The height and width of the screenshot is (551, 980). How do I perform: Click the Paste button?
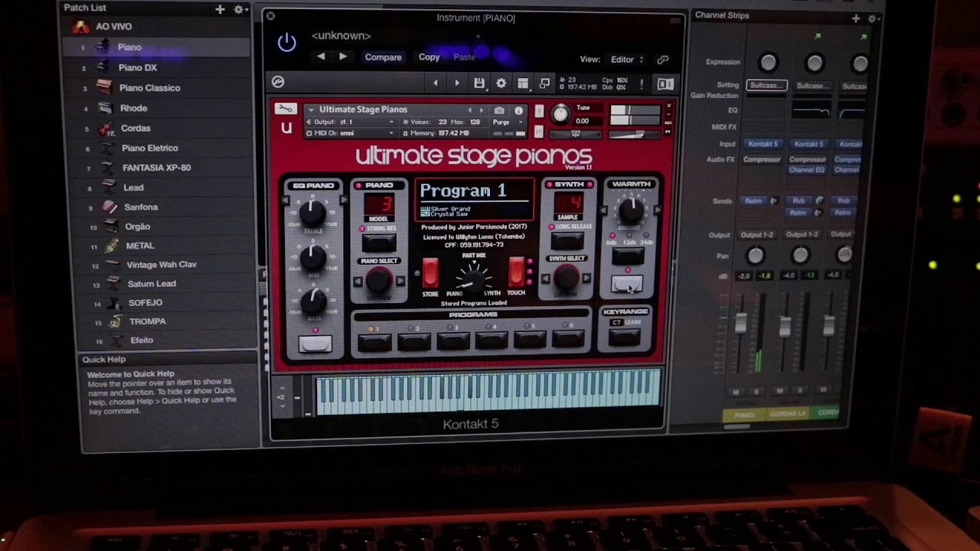pos(464,57)
